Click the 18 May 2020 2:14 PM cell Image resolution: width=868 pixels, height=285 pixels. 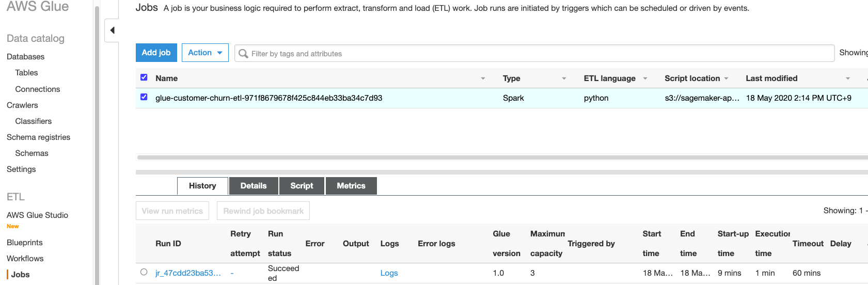[799, 98]
